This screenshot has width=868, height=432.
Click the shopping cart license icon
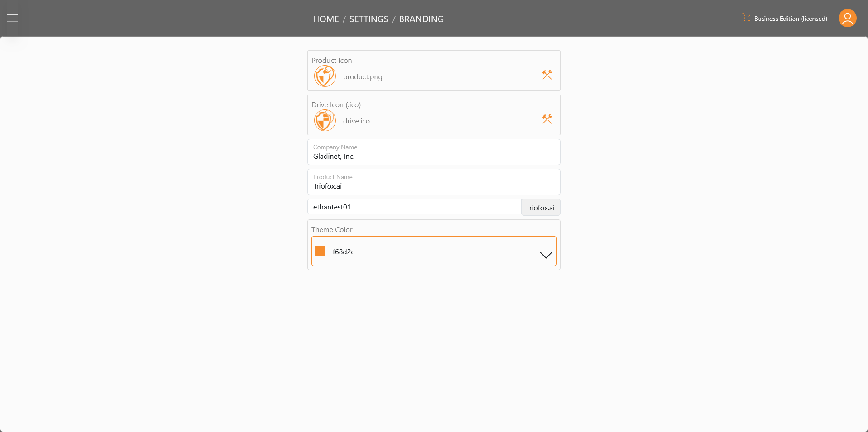746,17
